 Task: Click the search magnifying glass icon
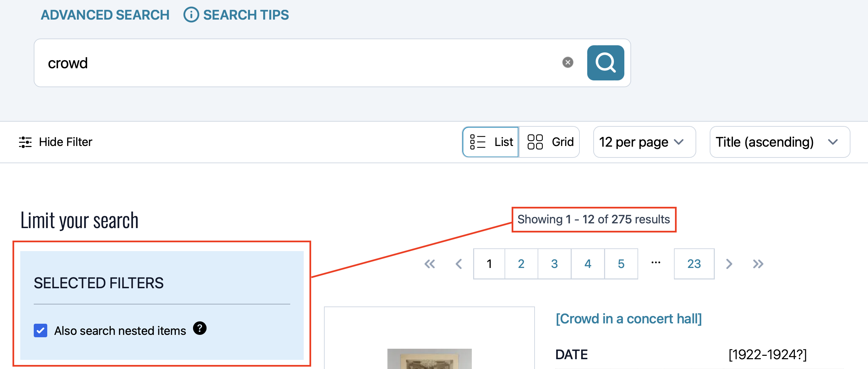point(605,62)
